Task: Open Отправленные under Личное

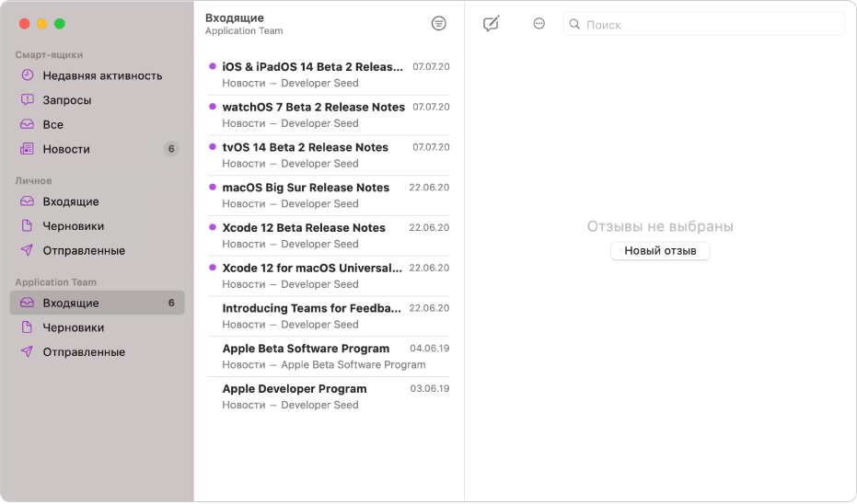Action: pyautogui.click(x=98, y=250)
